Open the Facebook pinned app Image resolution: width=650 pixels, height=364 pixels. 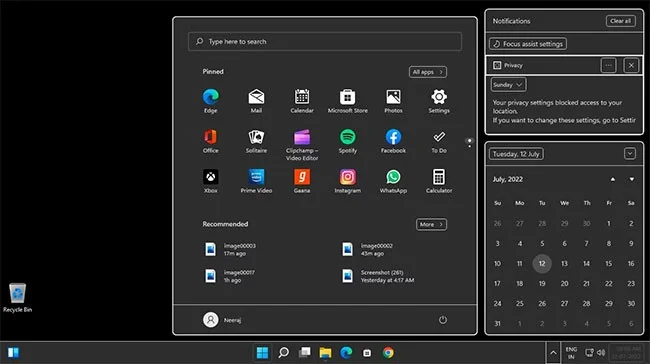pyautogui.click(x=393, y=141)
